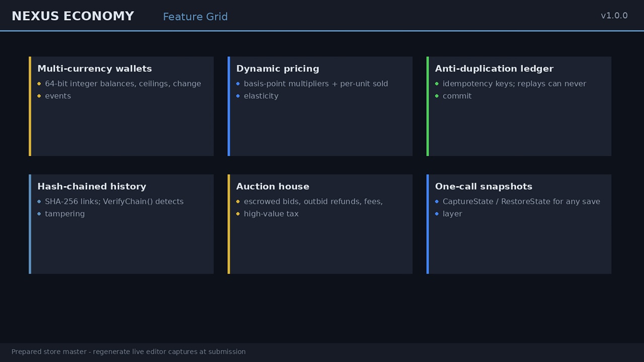644x362 pixels.
Task: Click blue bullet next to elasticity
Action: 238,96
